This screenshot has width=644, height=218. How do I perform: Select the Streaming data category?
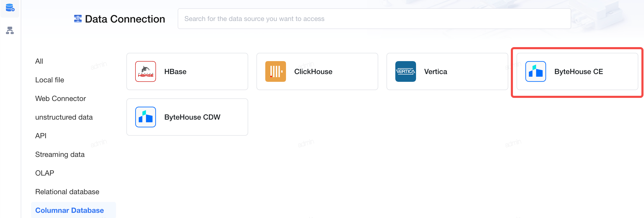tap(60, 155)
